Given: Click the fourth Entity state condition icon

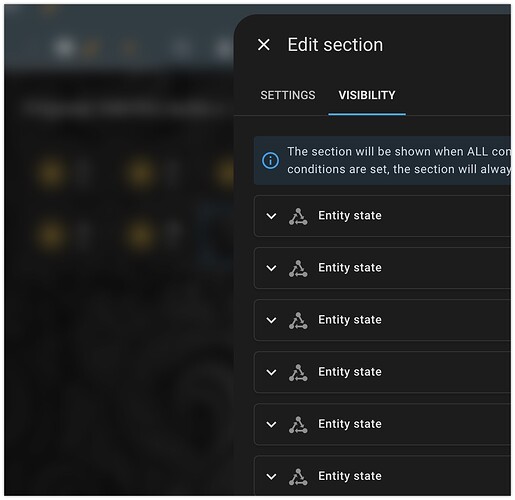Looking at the screenshot, I should coord(298,372).
